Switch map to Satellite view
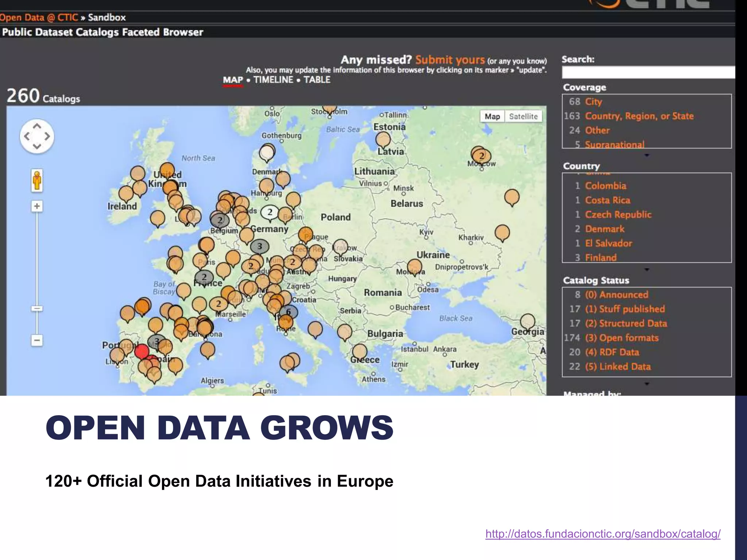This screenshot has height=560, width=747. pyautogui.click(x=523, y=116)
